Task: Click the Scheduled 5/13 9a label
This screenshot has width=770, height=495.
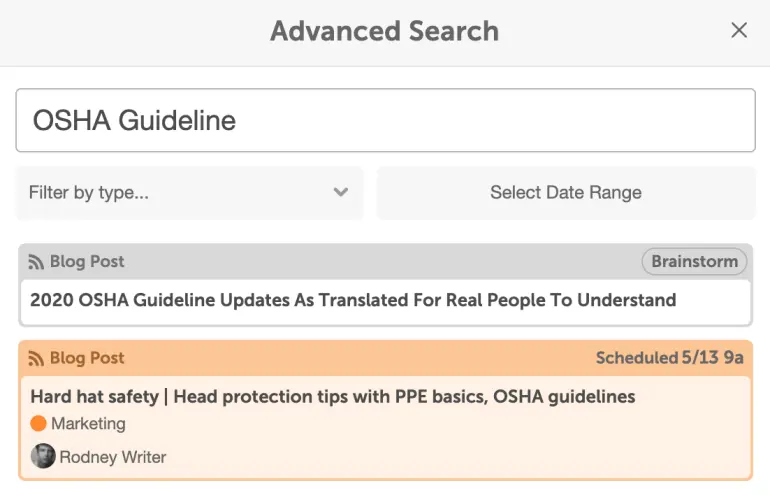Action: 669,358
